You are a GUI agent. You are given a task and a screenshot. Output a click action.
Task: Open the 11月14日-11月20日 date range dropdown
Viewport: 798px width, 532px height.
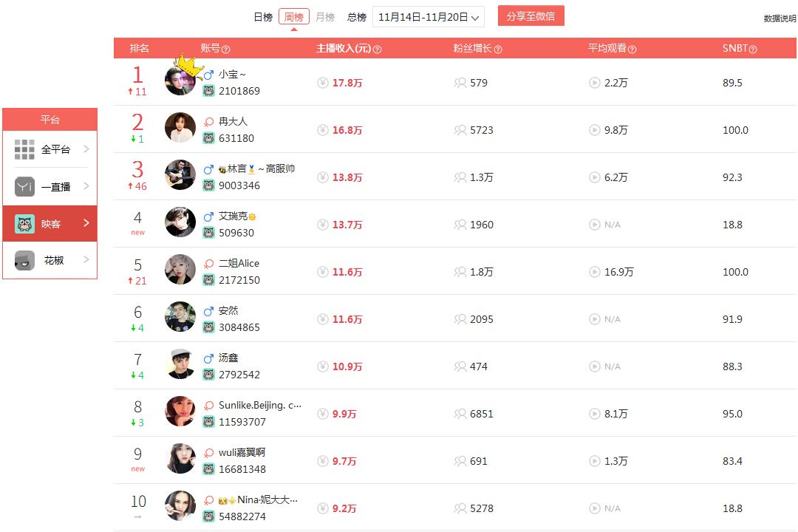coord(428,17)
